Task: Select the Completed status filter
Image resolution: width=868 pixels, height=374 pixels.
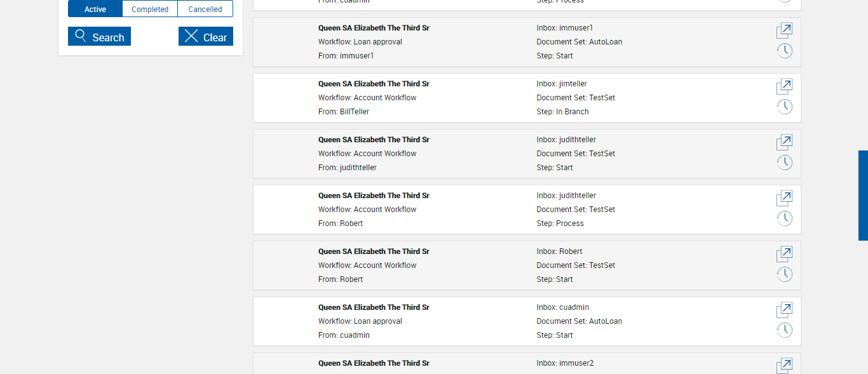Action: [x=150, y=10]
